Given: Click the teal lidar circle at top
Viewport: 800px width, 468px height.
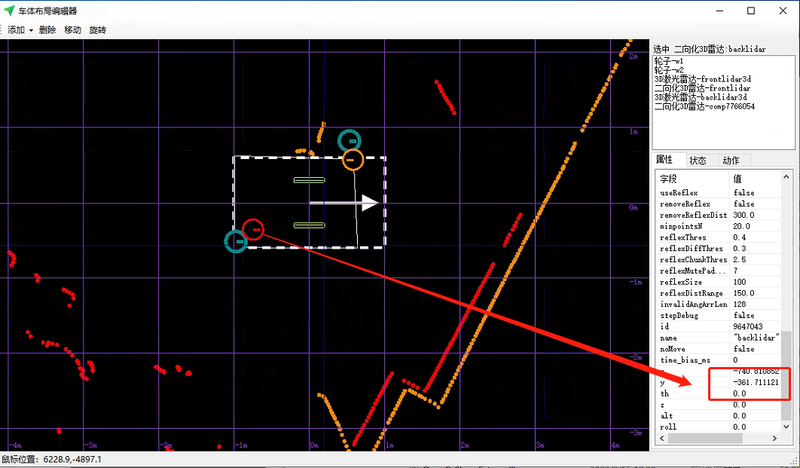Looking at the screenshot, I should click(x=348, y=141).
